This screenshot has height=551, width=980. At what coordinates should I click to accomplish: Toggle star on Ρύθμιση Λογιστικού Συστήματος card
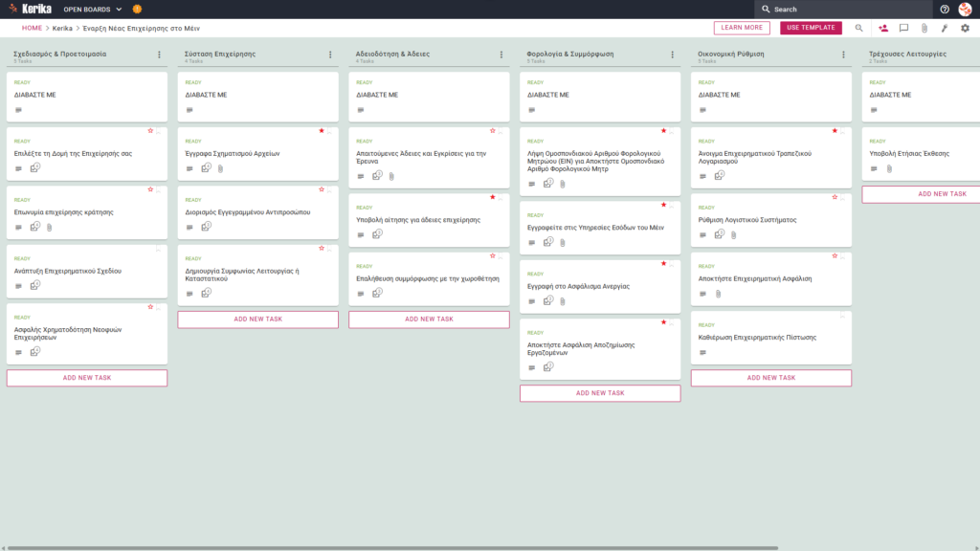[x=835, y=197]
